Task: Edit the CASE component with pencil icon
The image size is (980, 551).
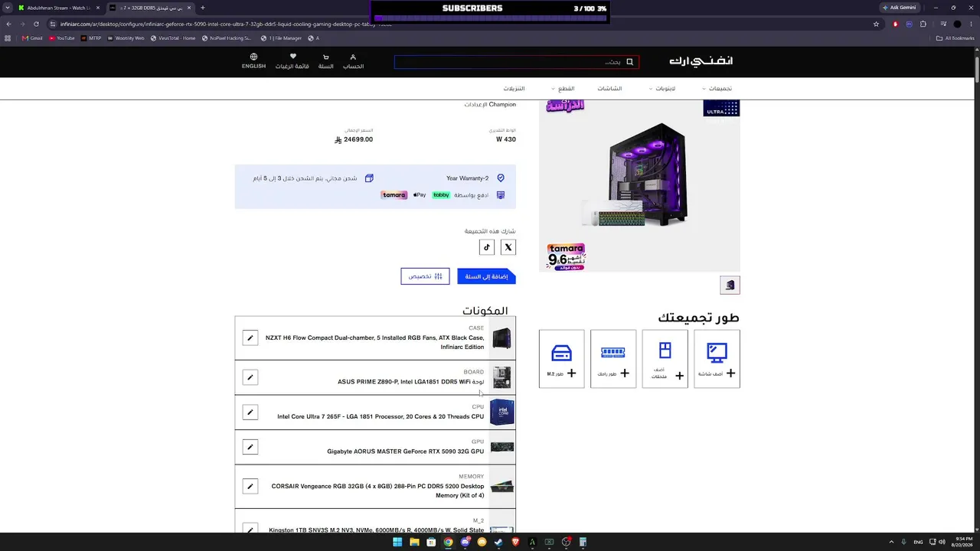Action: 250,337
